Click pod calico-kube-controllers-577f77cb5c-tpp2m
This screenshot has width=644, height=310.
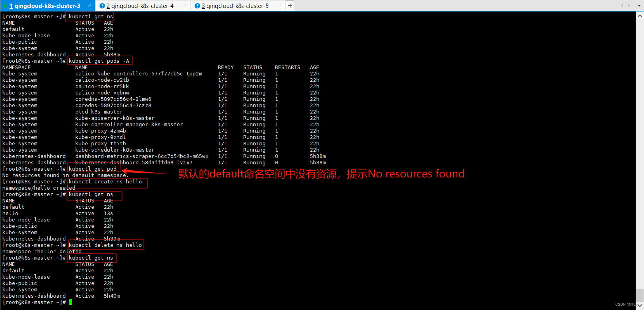tap(139, 73)
